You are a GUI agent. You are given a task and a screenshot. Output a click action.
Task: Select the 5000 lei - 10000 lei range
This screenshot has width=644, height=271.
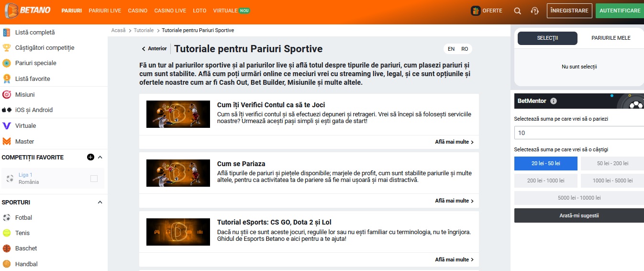(579, 198)
